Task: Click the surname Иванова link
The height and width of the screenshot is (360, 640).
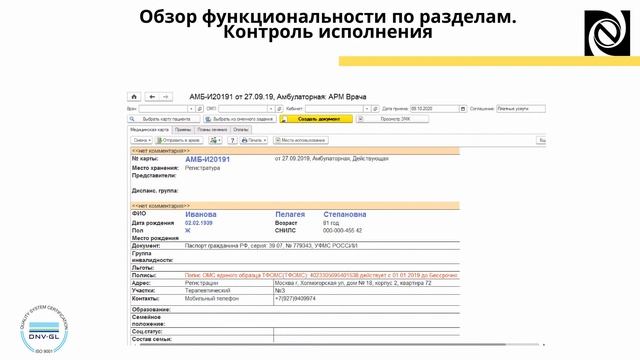Action: click(201, 215)
